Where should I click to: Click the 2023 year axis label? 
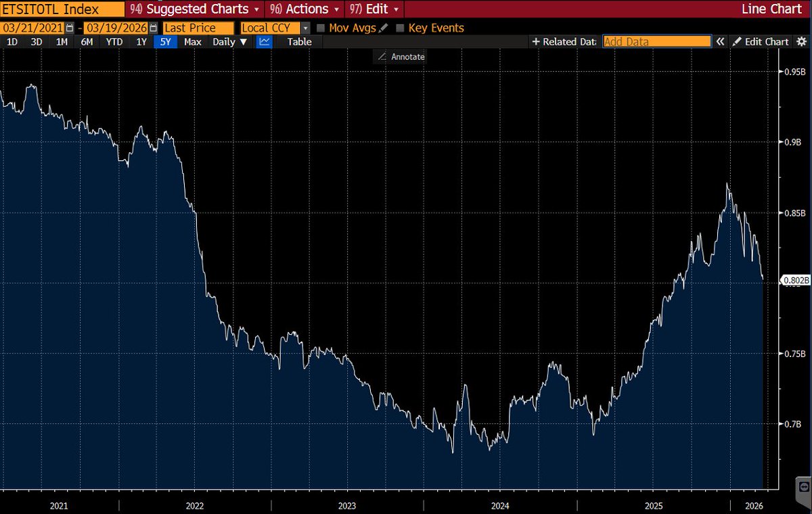pos(347,505)
